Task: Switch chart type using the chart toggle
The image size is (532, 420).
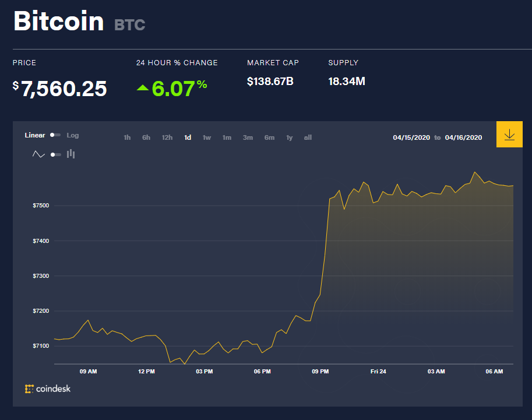Action: 55,154
